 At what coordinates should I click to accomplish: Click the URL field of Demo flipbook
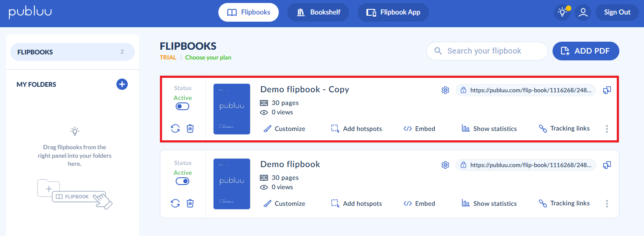click(526, 165)
